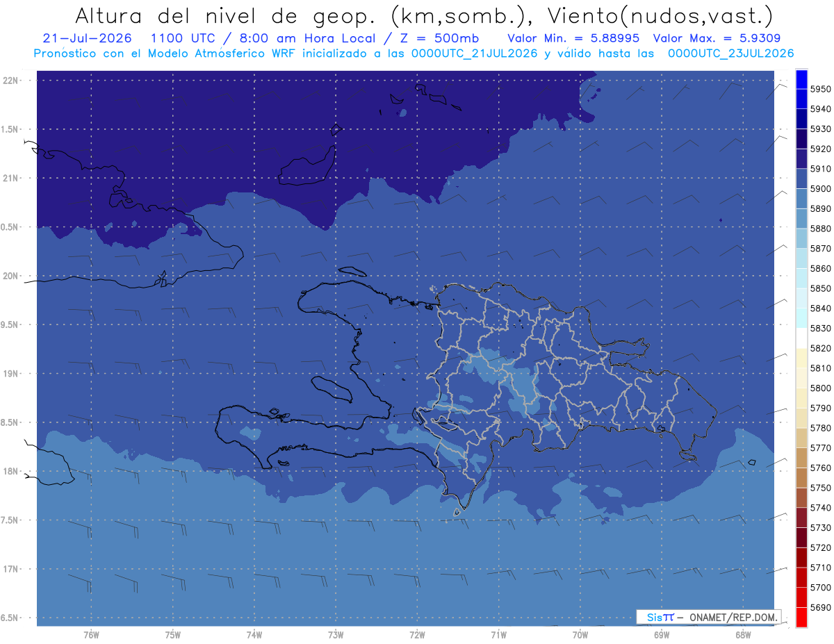Click the "19N" latitude label
Screen dimensions: 834x644
10,374
